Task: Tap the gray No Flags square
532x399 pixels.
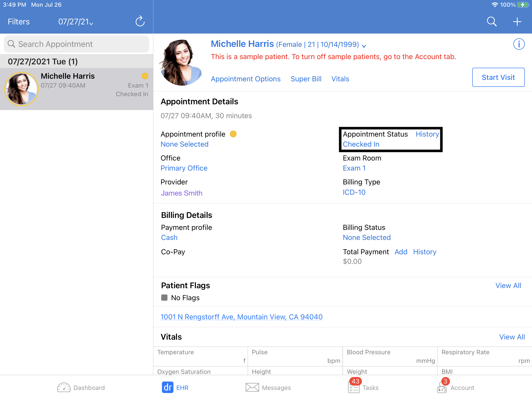Action: (164, 298)
